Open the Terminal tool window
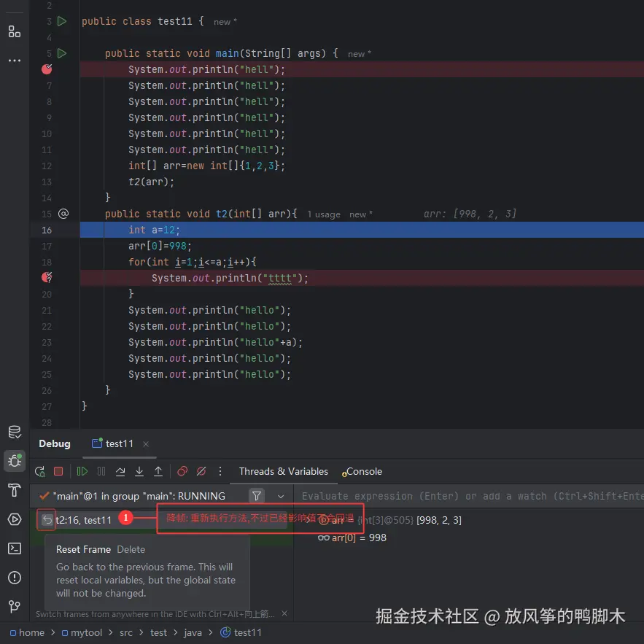The width and height of the screenshot is (644, 644). click(x=15, y=548)
